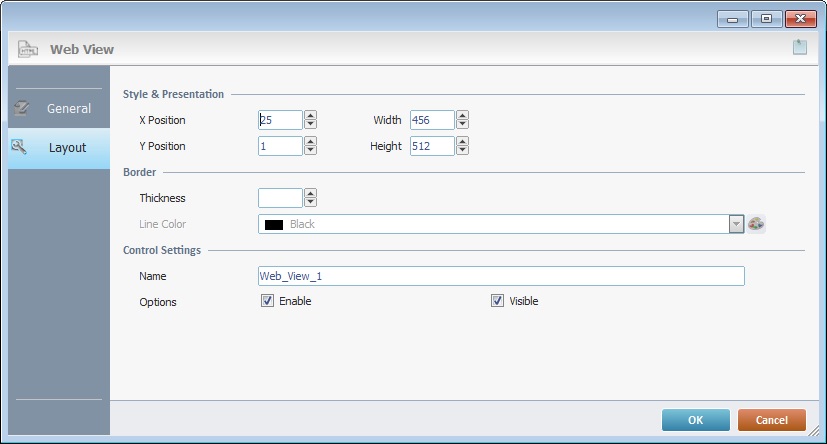
Task: Open the Line Color palette picker icon
Action: pos(756,224)
